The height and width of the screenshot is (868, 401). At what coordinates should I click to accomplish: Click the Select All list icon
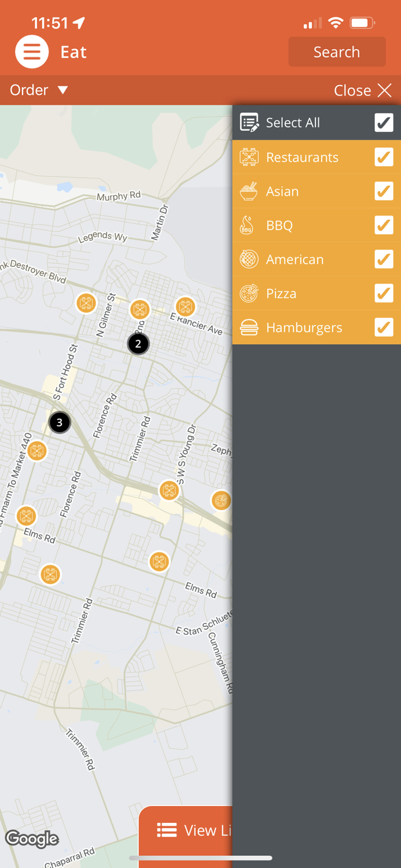click(x=249, y=123)
